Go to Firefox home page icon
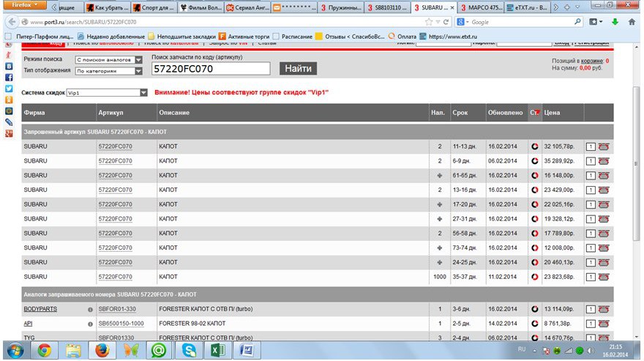 632,22
